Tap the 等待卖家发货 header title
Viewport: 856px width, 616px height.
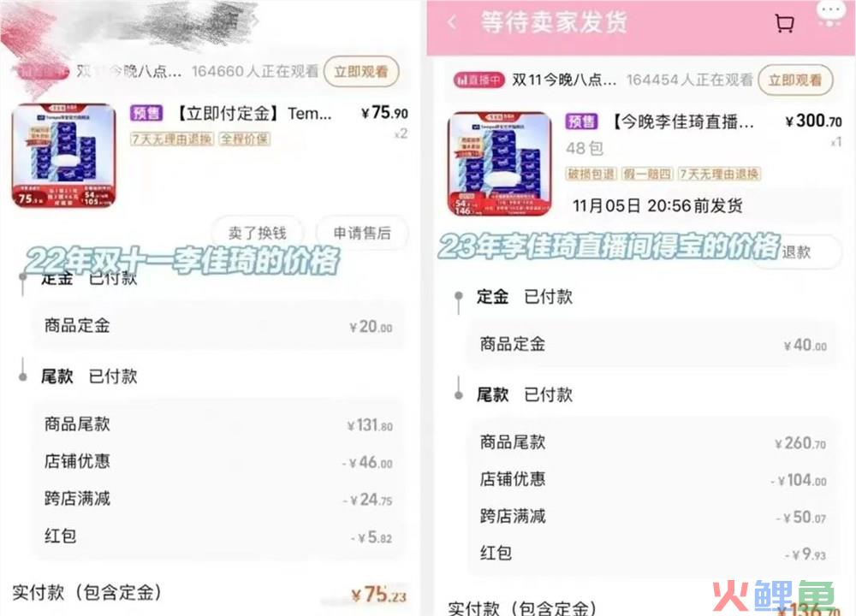554,23
